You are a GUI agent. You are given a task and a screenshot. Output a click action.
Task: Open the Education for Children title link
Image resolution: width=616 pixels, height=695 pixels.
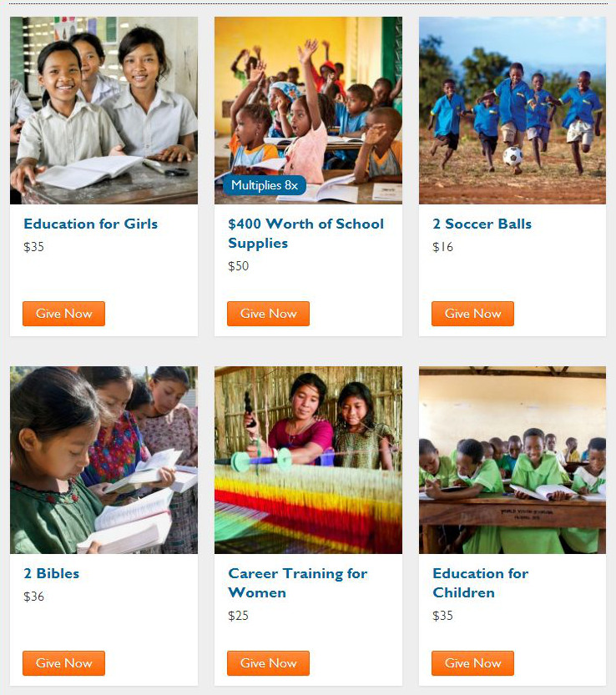(x=480, y=583)
